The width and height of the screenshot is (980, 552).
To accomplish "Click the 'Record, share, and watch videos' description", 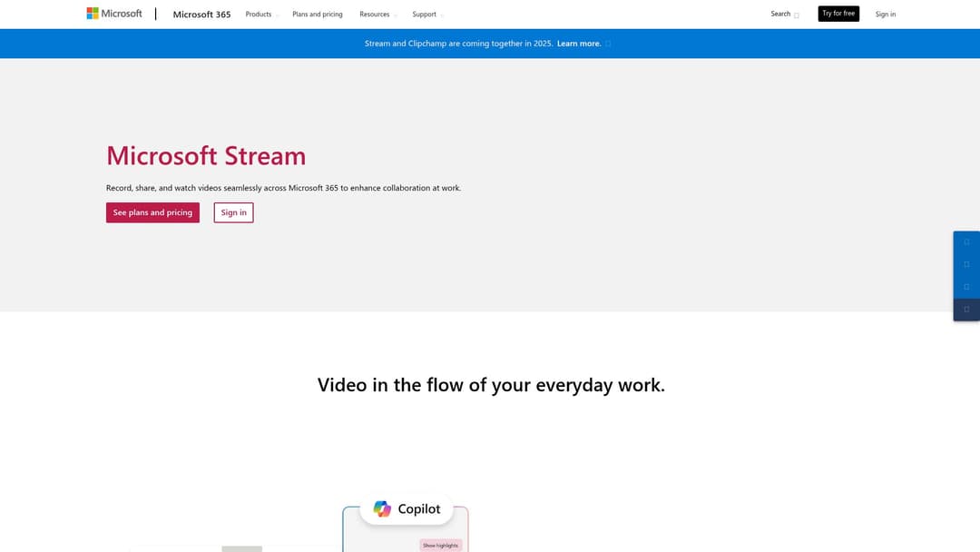I will (283, 188).
